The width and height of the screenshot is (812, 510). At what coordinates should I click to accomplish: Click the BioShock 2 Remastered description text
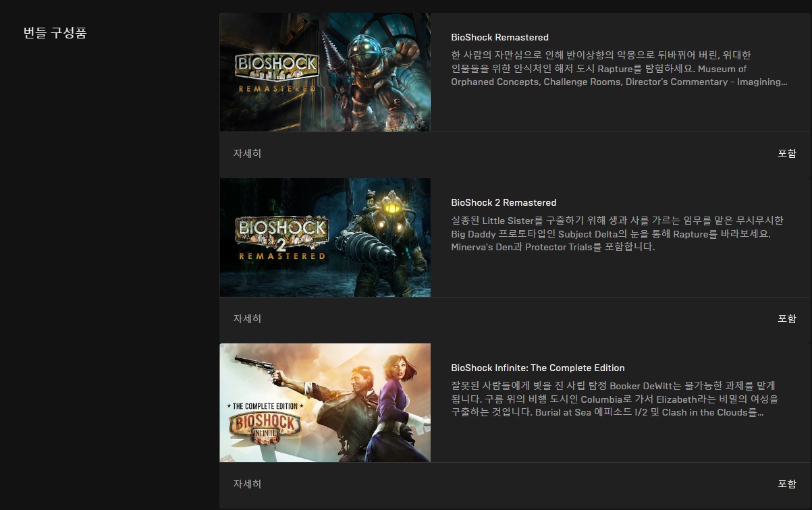click(617, 233)
